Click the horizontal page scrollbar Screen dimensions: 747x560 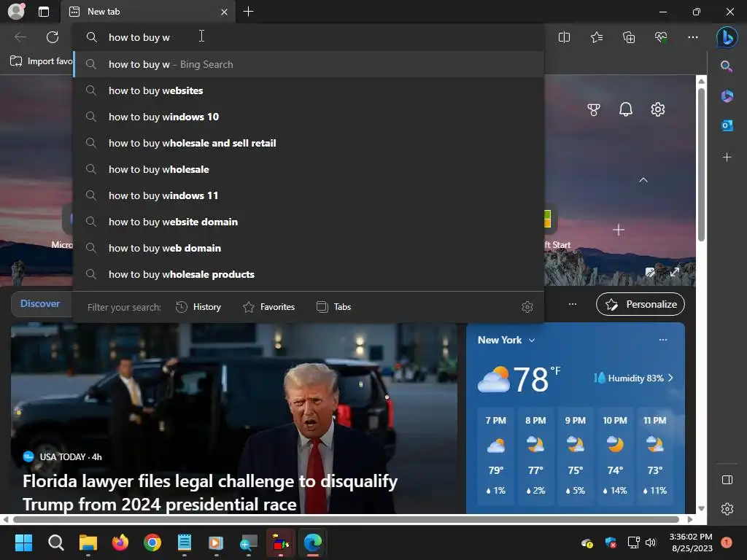[x=346, y=519]
